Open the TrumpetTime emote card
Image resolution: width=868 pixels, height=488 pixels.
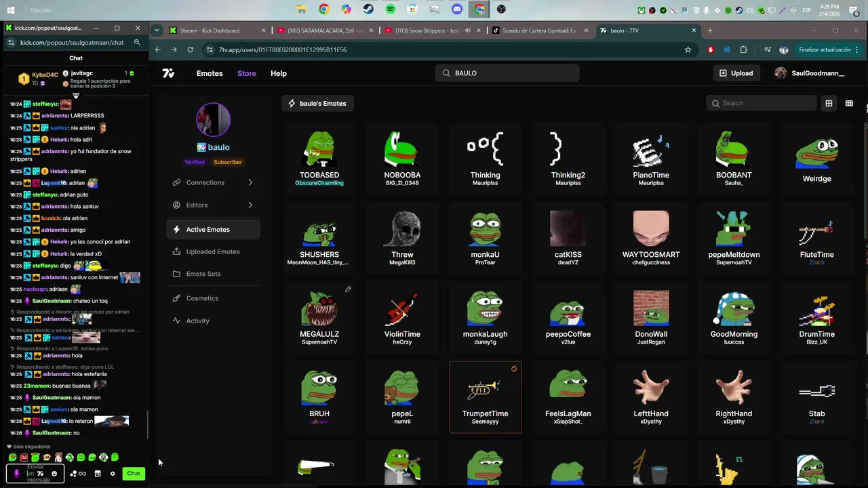coord(486,397)
